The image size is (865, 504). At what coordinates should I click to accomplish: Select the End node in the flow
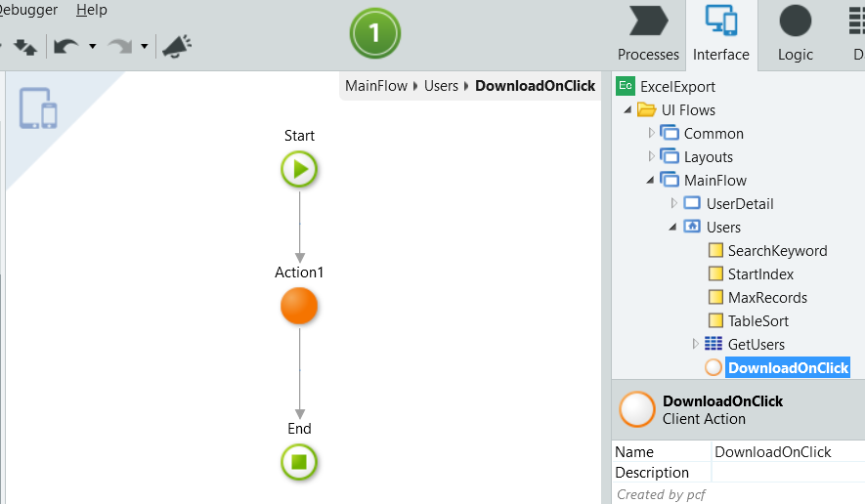299,462
